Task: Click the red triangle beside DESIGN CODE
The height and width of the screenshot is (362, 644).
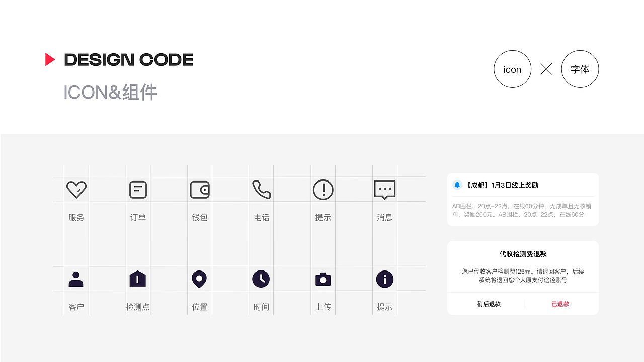Action: click(50, 59)
